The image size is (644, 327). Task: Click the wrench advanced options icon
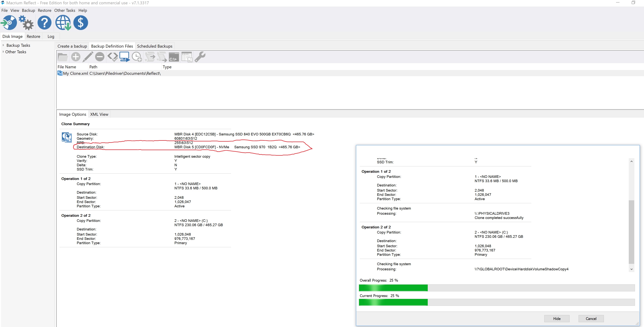200,57
